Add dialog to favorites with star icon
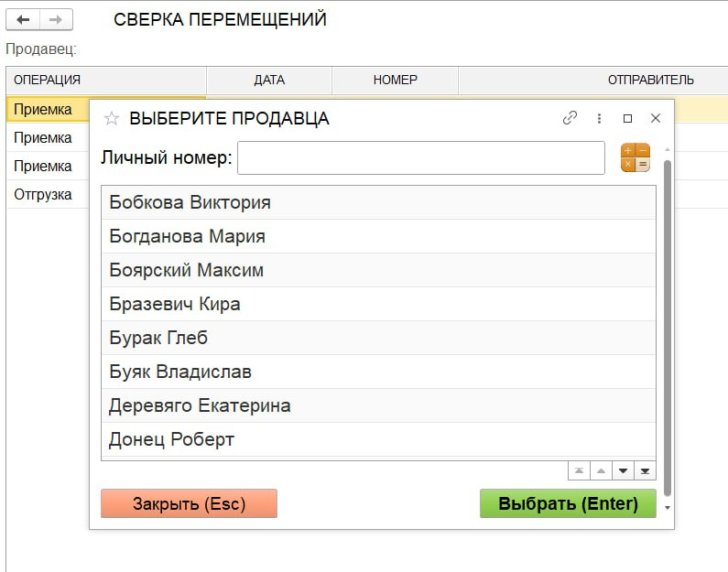The height and width of the screenshot is (572, 728). [112, 119]
